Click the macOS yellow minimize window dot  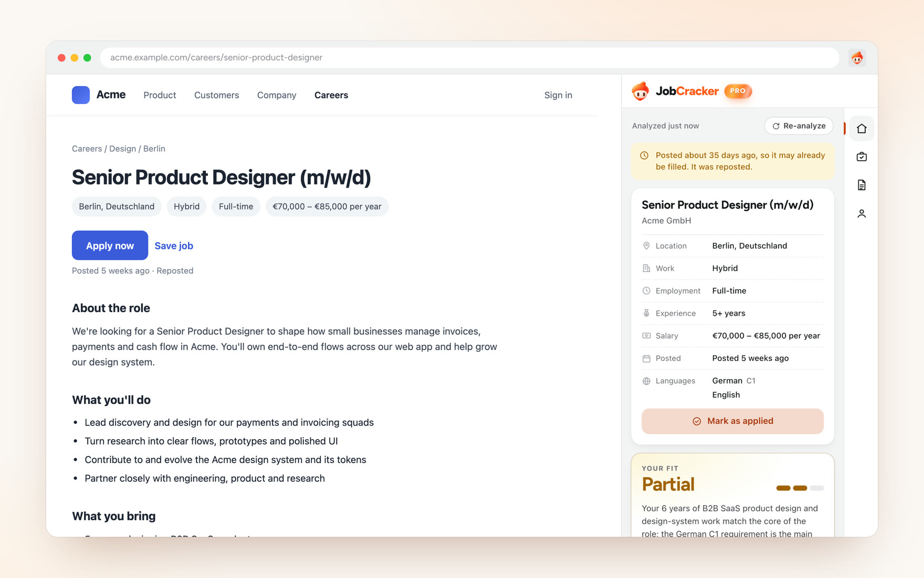(x=75, y=58)
